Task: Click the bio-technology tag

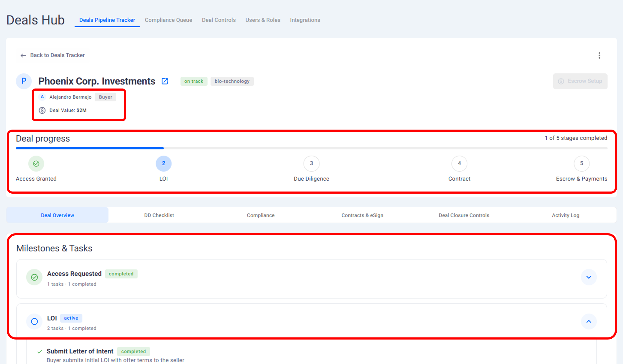Action: pyautogui.click(x=232, y=81)
